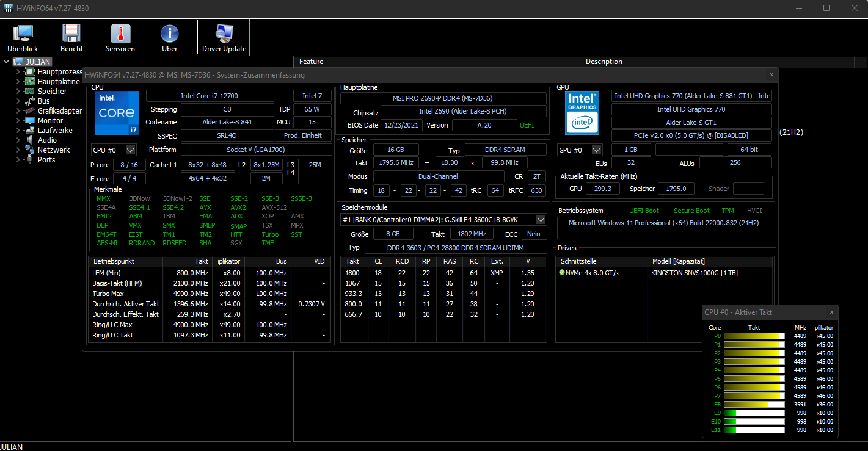Click the Secure Boot status label
Screen dimensions: 868x451
pos(691,211)
